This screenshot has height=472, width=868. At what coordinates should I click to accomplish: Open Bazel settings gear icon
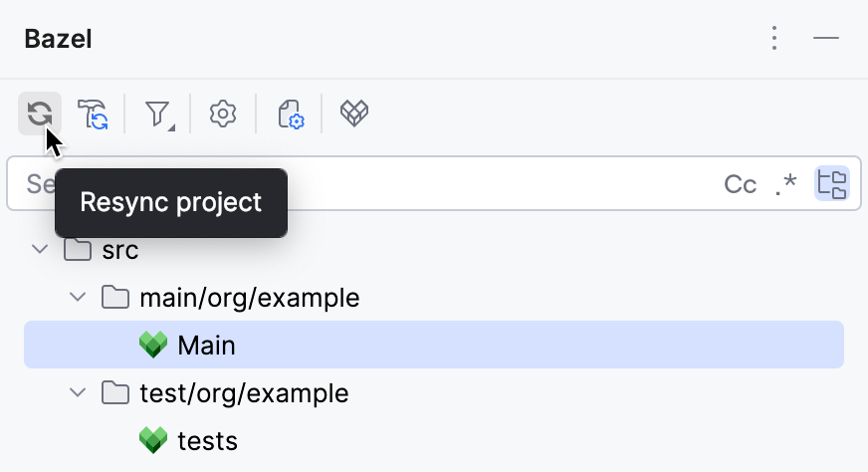(223, 114)
